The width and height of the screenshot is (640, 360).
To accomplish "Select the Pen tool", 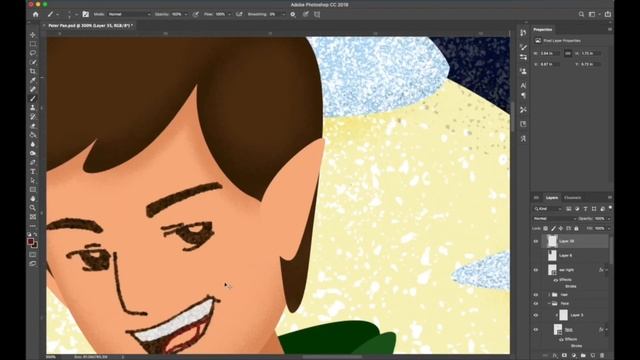I will 33,162.
